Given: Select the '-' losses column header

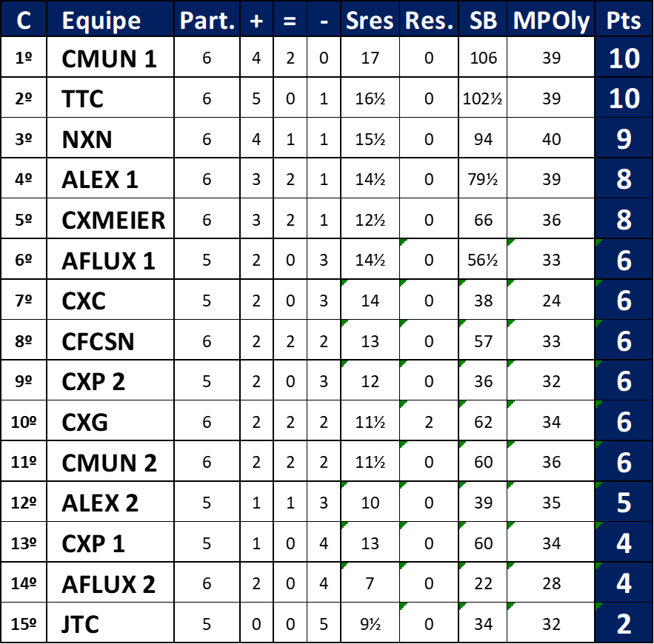Looking at the screenshot, I should click(324, 20).
